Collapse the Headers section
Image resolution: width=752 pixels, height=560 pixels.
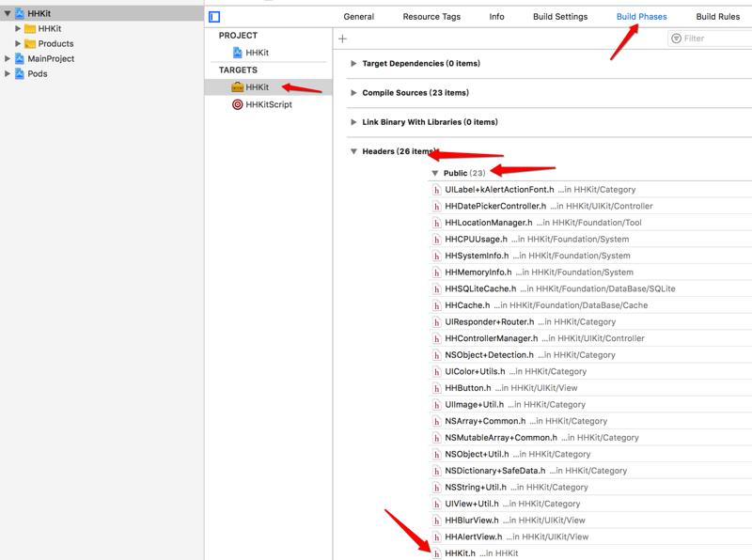click(353, 151)
